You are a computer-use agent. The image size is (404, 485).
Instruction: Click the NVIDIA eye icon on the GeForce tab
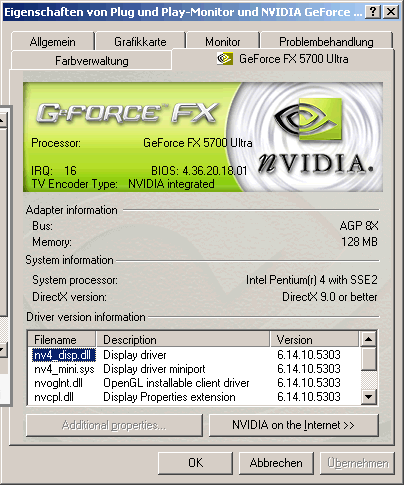225,59
